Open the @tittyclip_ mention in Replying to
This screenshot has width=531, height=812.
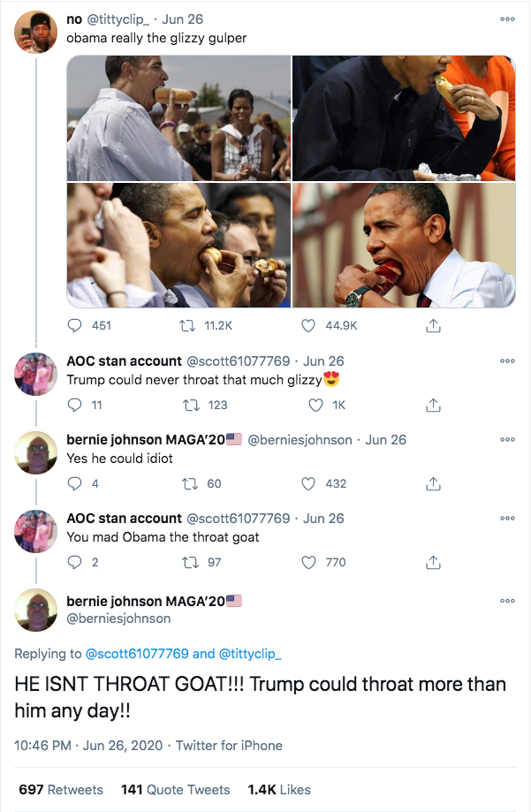click(250, 654)
